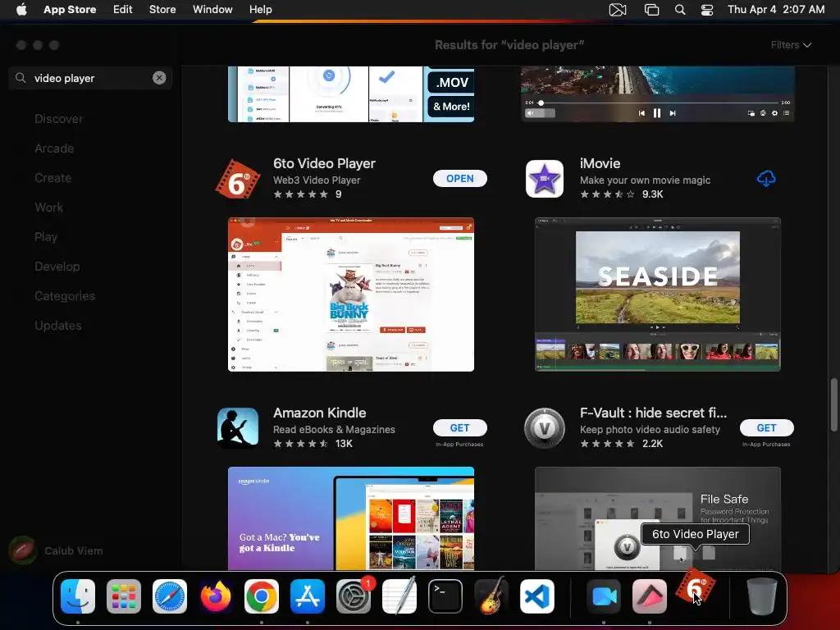Screen dimensions: 840x630
Task: Open Categories in sidebar
Action: [x=65, y=295]
